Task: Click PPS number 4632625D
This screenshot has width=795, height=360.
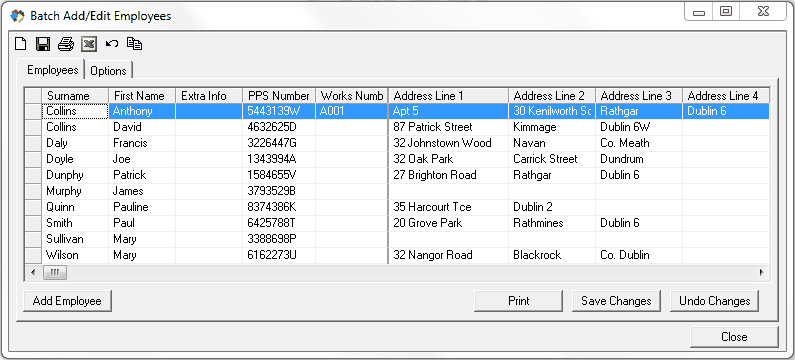Action: tap(279, 127)
